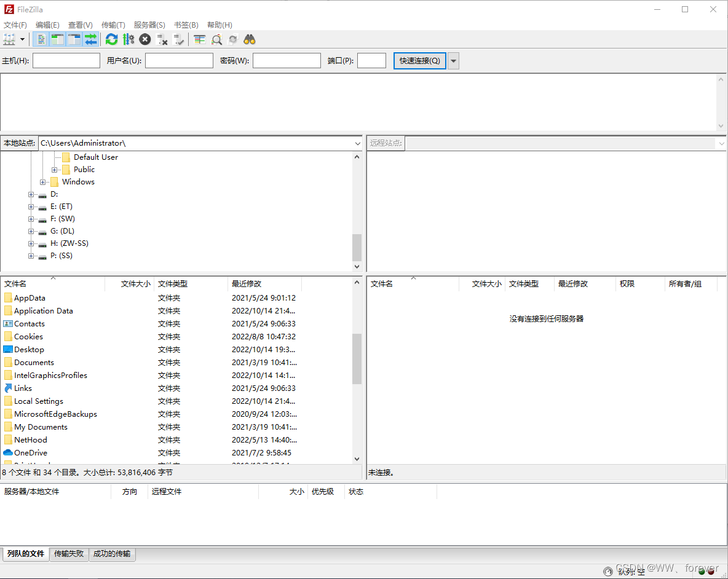Sort remote files by 权限 column
Image resolution: width=728 pixels, height=579 pixels.
click(640, 284)
